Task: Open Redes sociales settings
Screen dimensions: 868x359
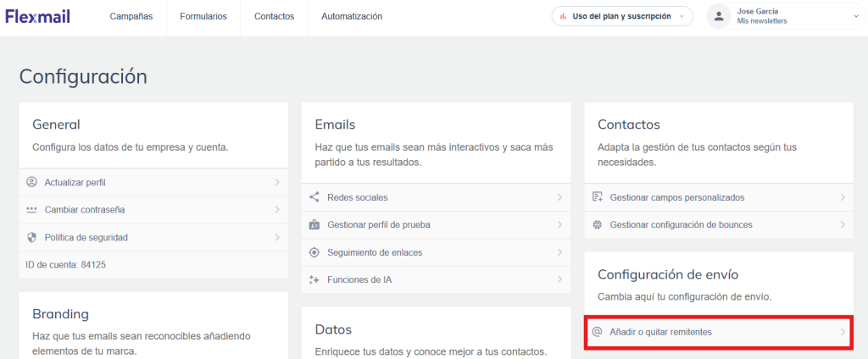Action: tap(437, 197)
